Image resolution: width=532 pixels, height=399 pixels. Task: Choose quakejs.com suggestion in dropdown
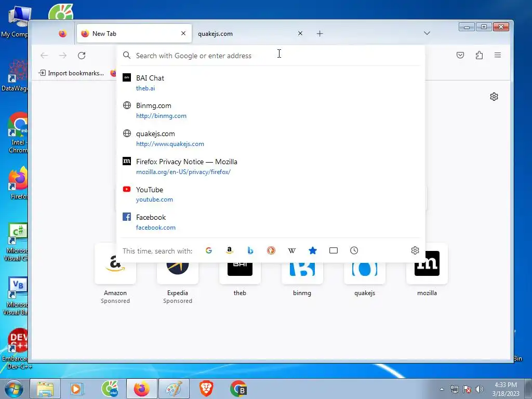[x=271, y=138]
